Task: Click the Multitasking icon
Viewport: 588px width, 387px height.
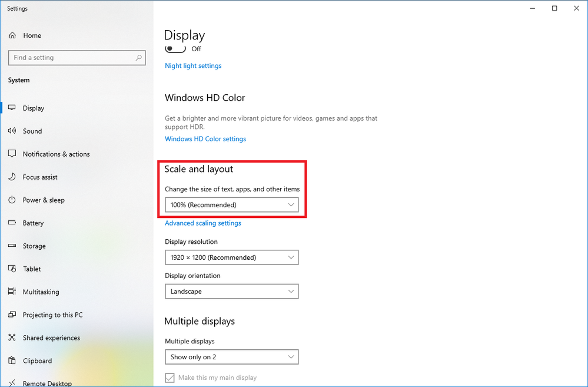Action: (12, 292)
